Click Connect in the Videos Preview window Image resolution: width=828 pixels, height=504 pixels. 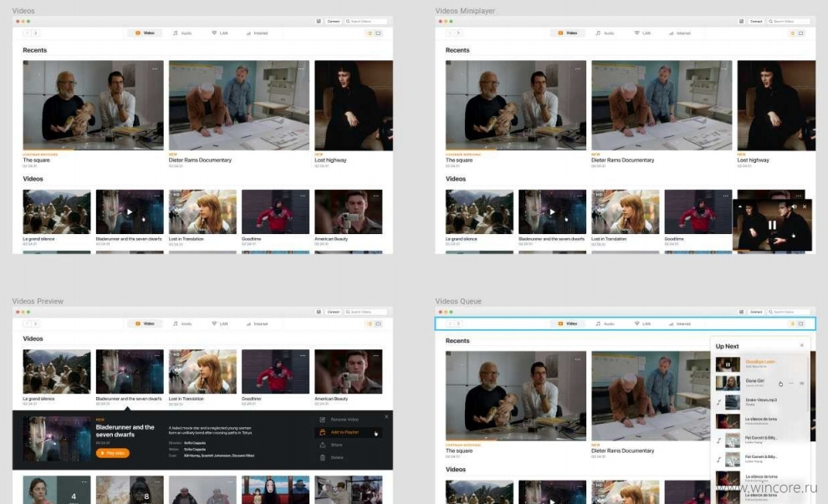point(333,312)
